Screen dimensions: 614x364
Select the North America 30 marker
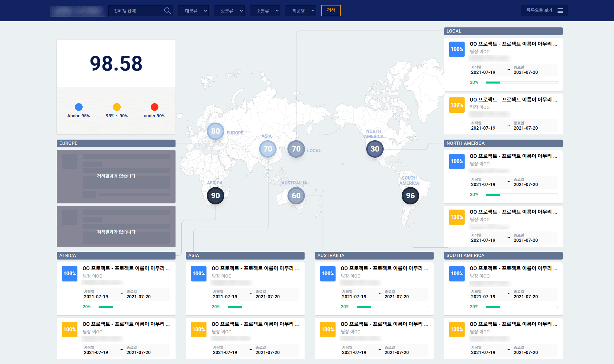point(375,149)
